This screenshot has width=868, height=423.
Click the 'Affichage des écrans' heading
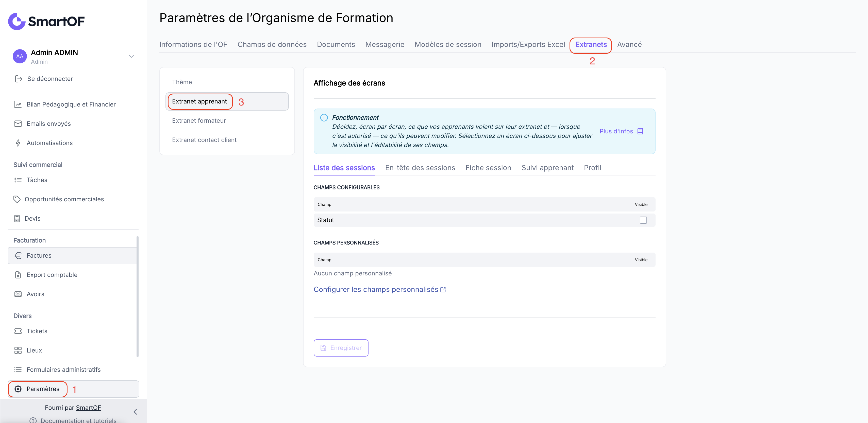click(x=349, y=83)
